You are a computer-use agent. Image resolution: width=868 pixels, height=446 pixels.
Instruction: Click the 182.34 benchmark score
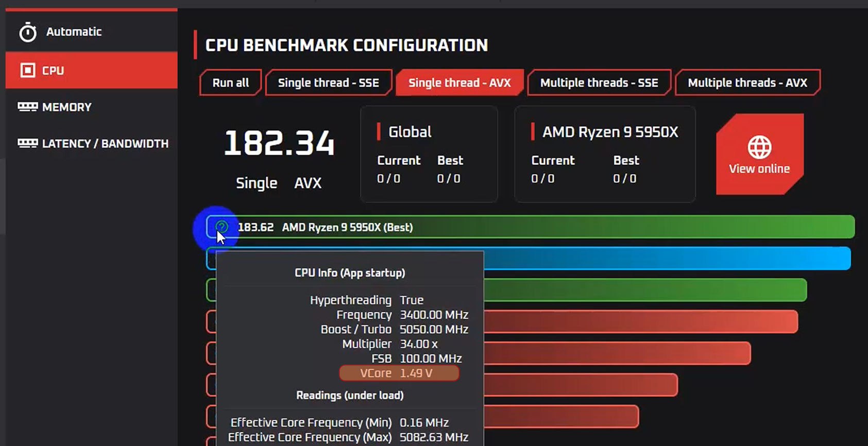[279, 143]
